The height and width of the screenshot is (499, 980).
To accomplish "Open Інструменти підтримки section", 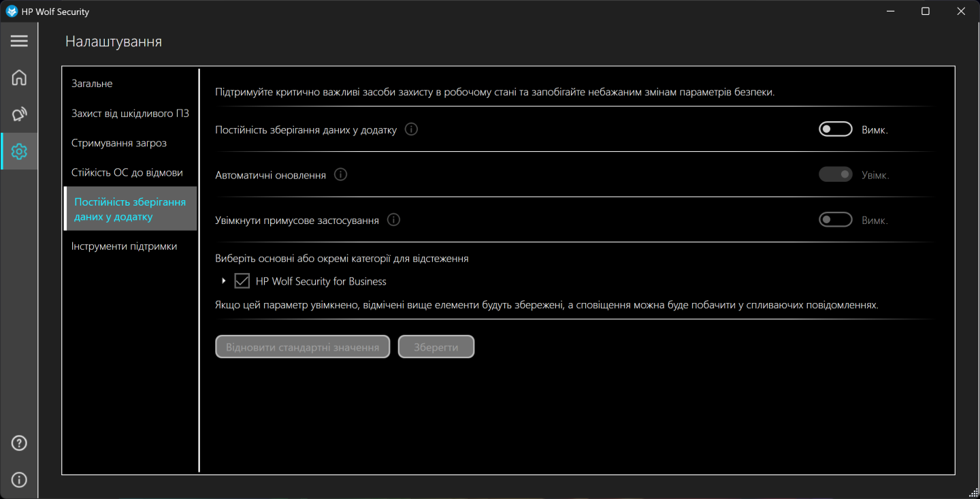I will [x=124, y=246].
